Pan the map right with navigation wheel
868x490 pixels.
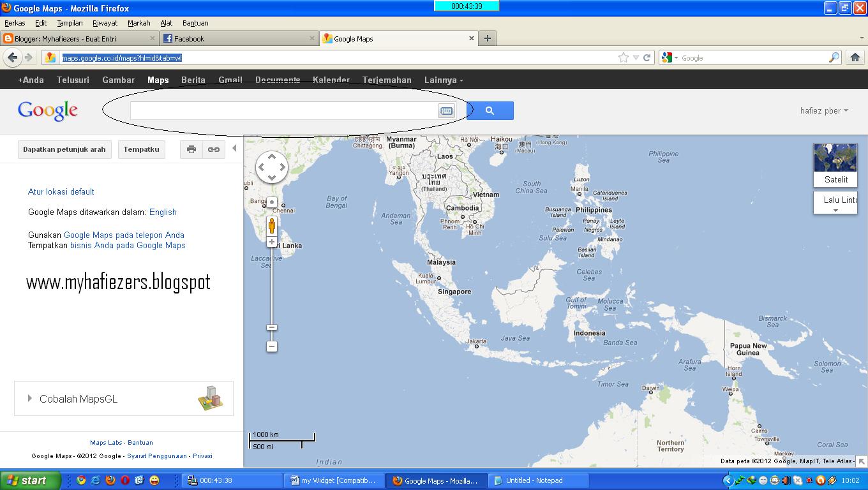pyautogui.click(x=283, y=167)
